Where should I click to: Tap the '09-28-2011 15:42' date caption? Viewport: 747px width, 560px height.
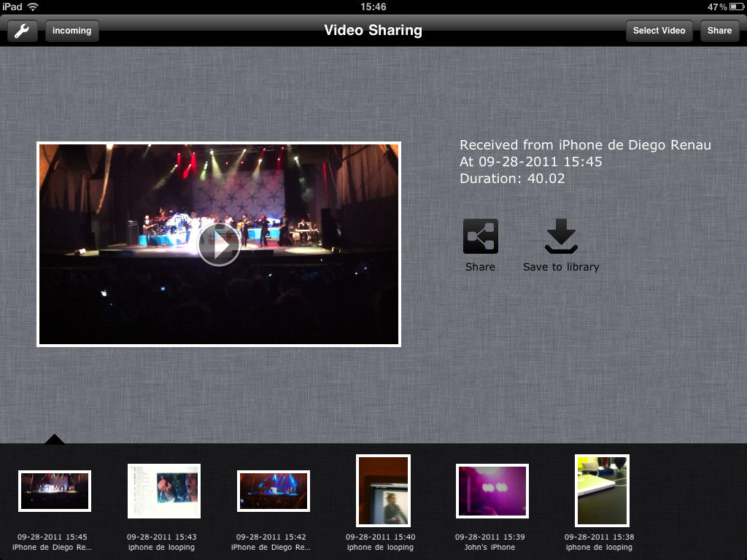click(271, 537)
